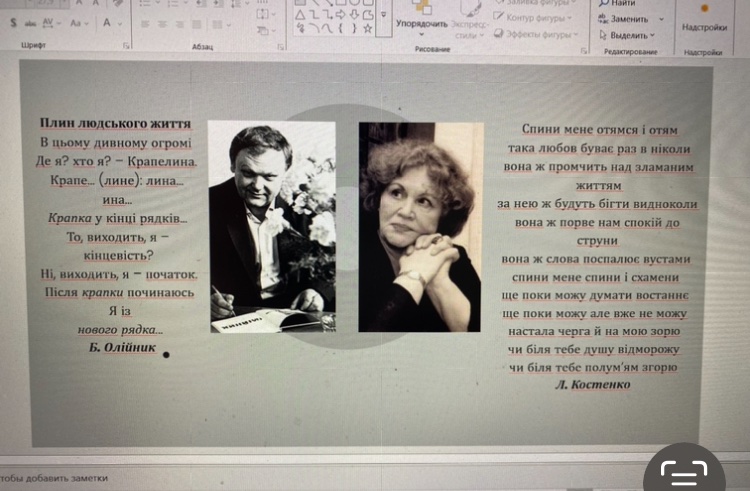Select the curve shape
Screen dimensions: 750x491
pos(327,28)
